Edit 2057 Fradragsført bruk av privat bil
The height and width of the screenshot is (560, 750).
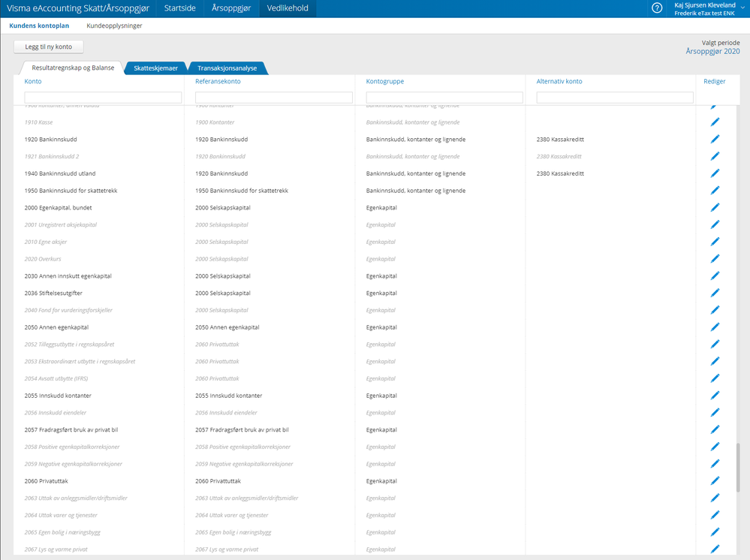tap(715, 429)
